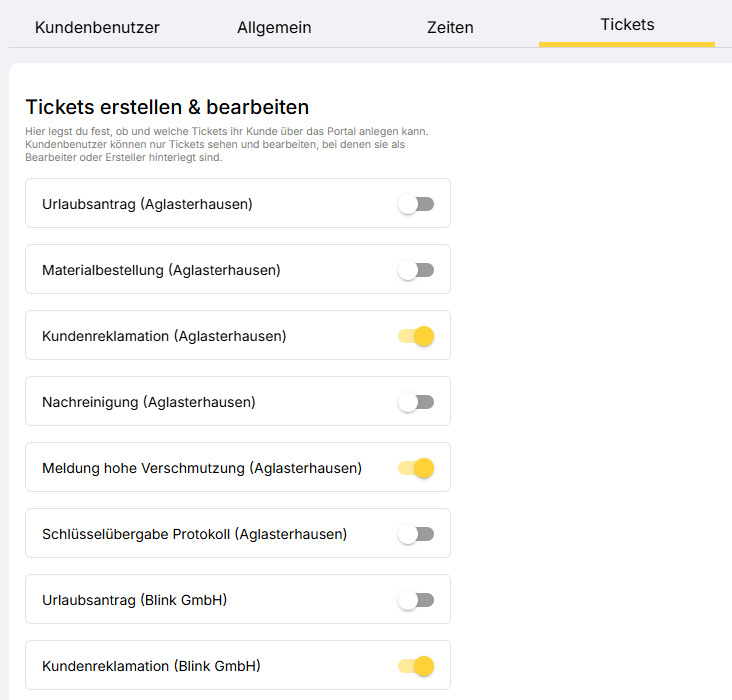Click the Materialbestellung (Aglasterhausen) label text

[x=161, y=270]
